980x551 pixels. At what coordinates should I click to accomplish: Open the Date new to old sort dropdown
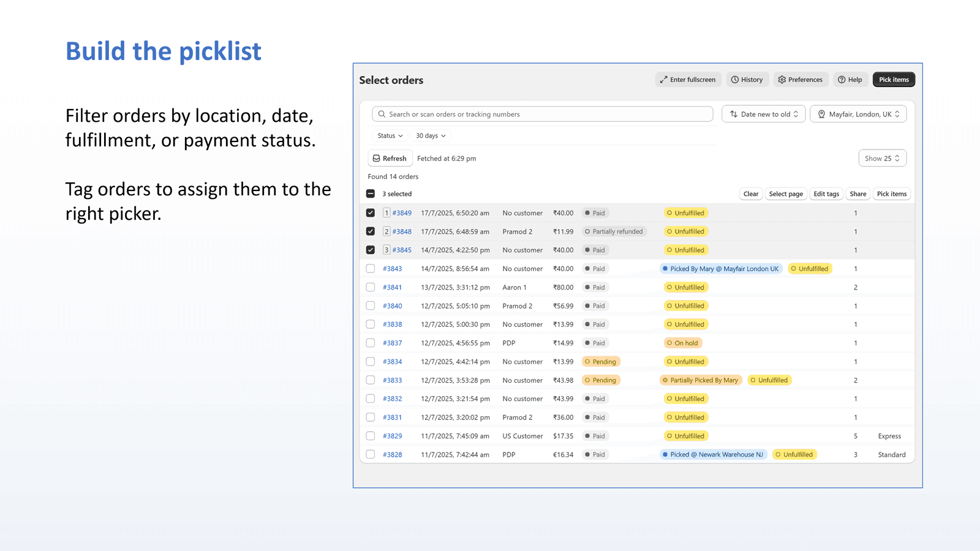(x=764, y=114)
